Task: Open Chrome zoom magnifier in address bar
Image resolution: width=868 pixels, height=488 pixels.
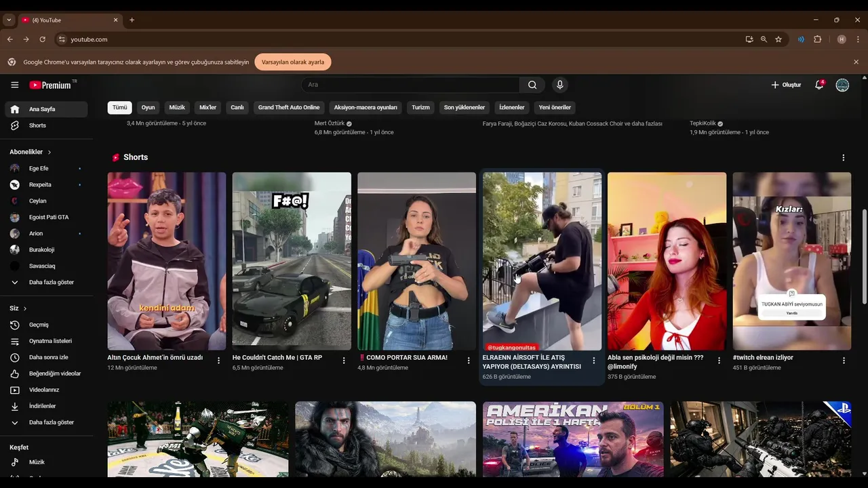Action: pyautogui.click(x=764, y=39)
